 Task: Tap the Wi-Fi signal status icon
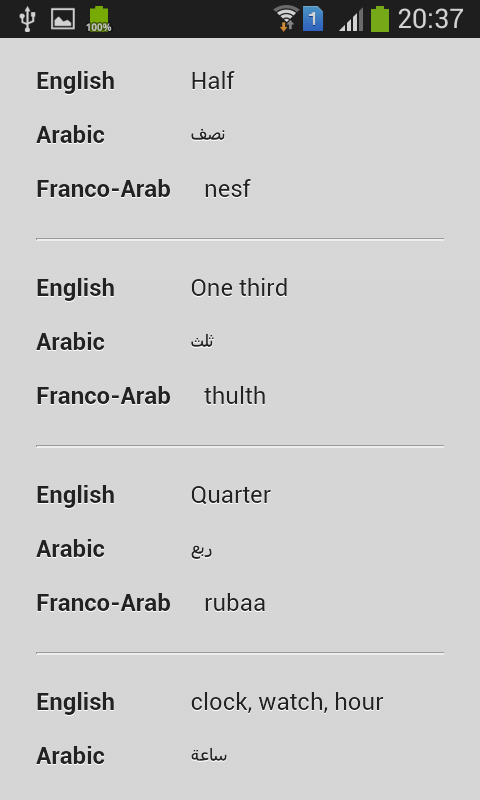(x=286, y=19)
